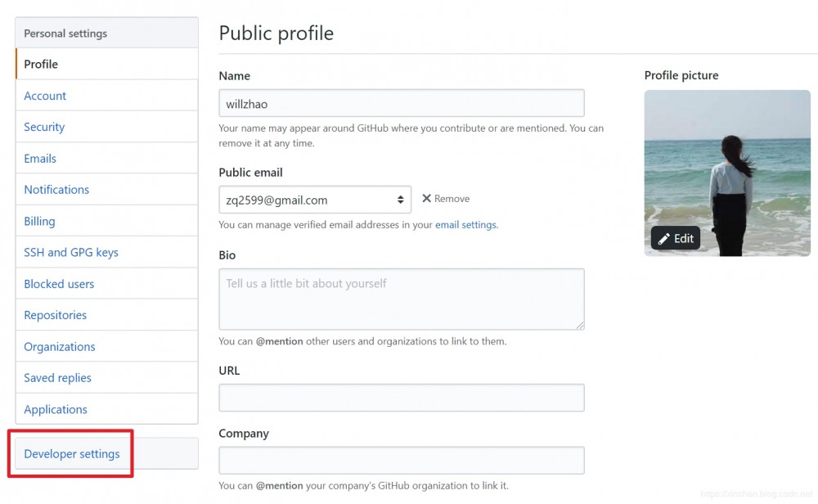Screen dimensions: 818x504
Task: Select Emails in the sidebar
Action: click(x=40, y=159)
